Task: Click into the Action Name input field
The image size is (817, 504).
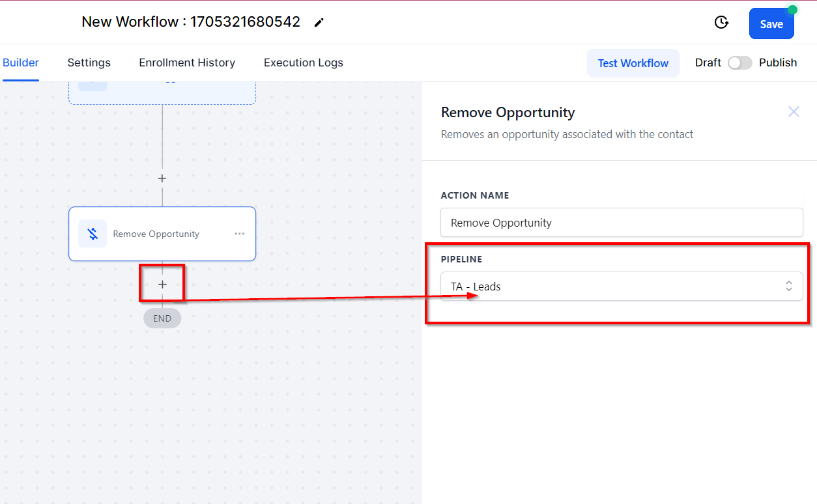Action: pos(621,223)
